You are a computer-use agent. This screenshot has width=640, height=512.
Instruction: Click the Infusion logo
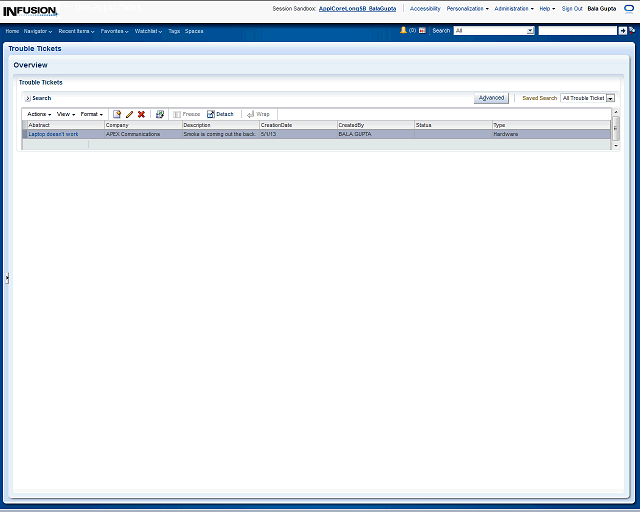(x=31, y=11)
